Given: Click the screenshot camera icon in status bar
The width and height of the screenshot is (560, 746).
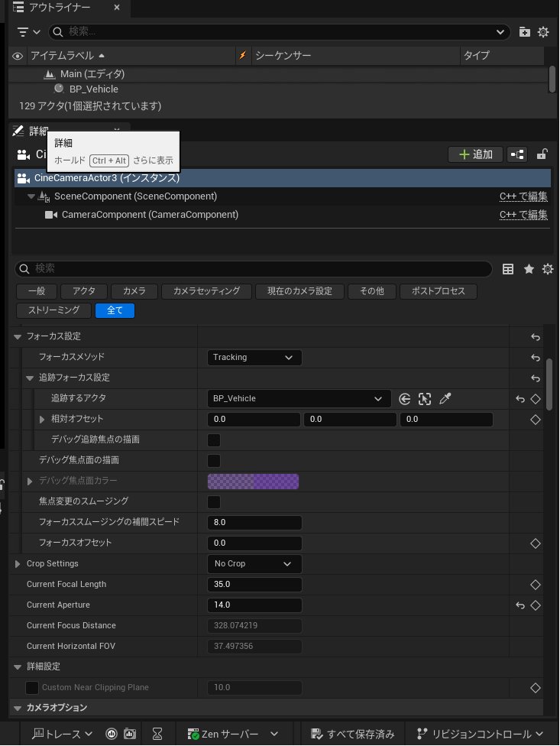Looking at the screenshot, I should pos(130,734).
